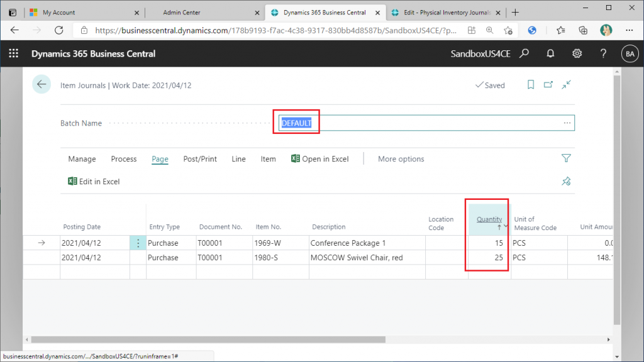
Task: Toggle the filter pane funnel icon
Action: click(566, 158)
